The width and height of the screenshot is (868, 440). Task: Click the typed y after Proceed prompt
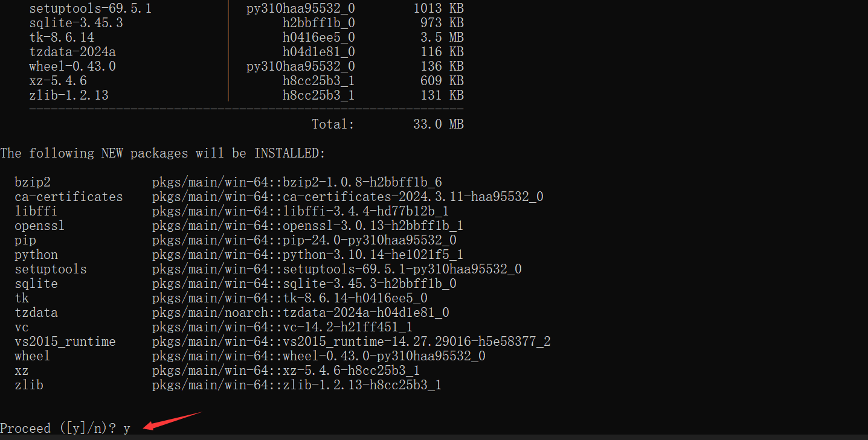click(127, 429)
